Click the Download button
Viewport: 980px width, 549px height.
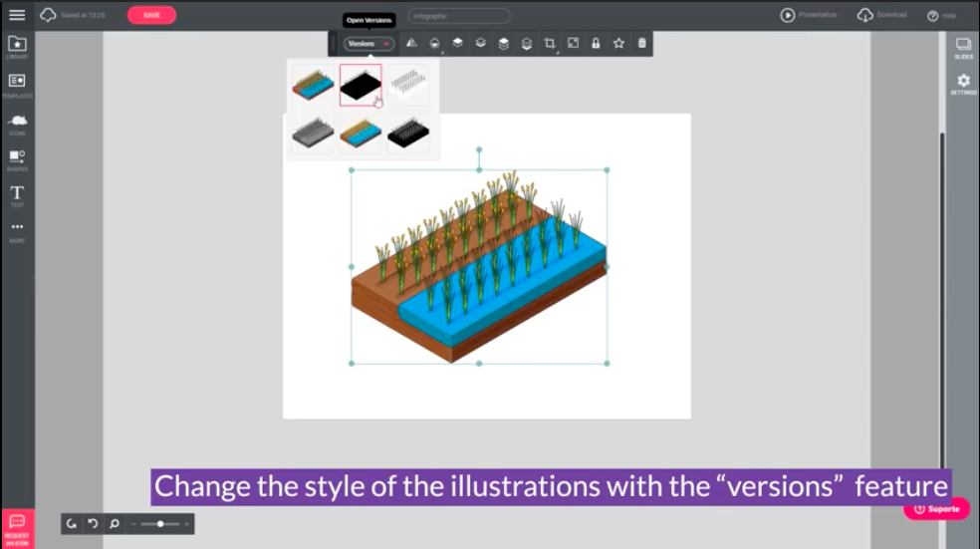882,15
